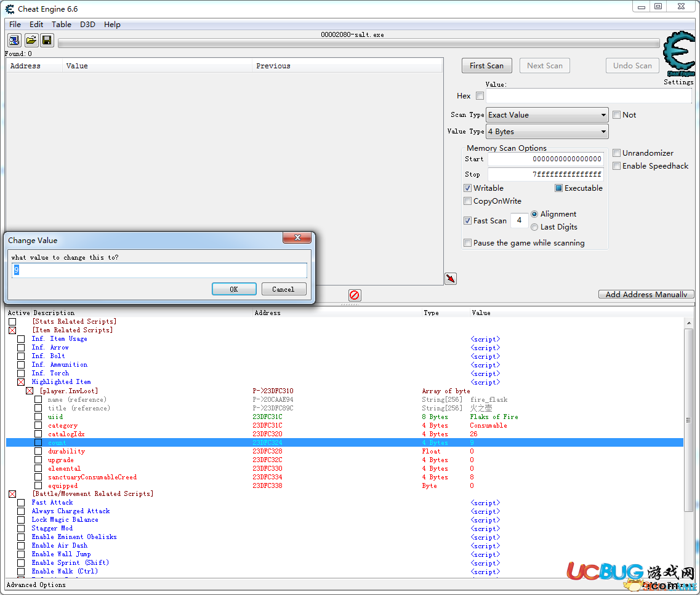Close the Change Value dialog
The height and width of the screenshot is (595, 700).
click(x=297, y=238)
